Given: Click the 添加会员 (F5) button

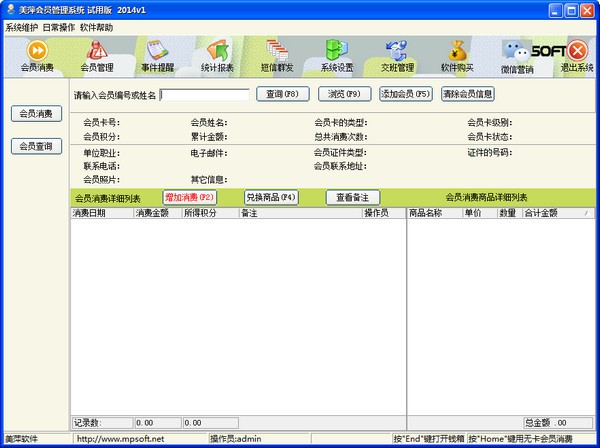Looking at the screenshot, I should click(x=406, y=94).
